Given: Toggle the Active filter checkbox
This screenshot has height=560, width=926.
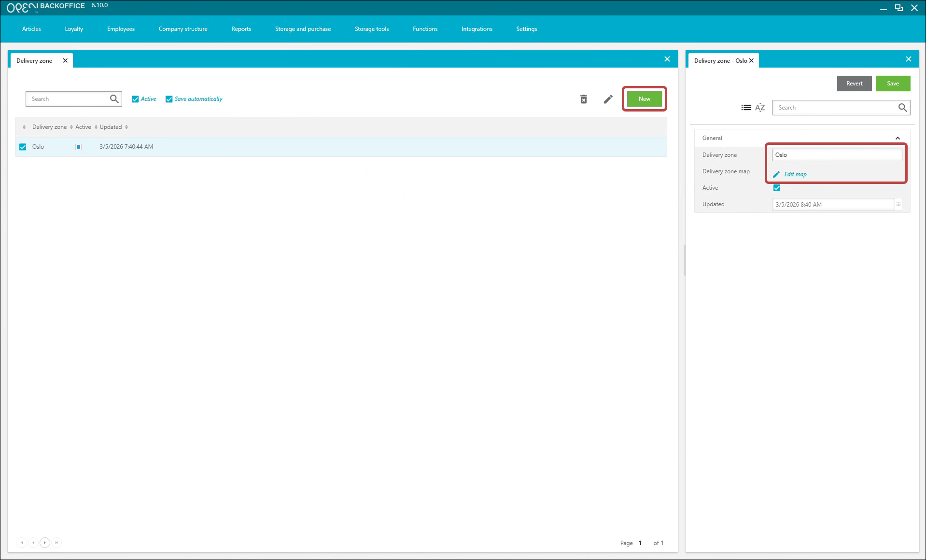Looking at the screenshot, I should click(135, 99).
